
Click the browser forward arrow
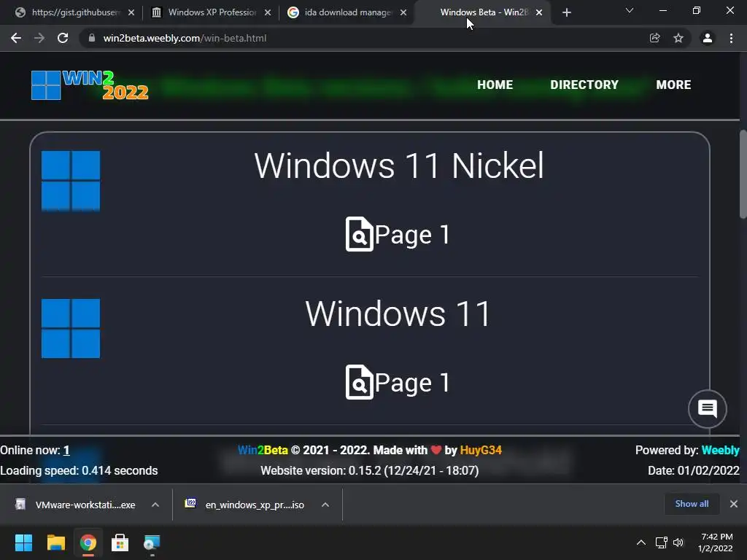pyautogui.click(x=39, y=38)
